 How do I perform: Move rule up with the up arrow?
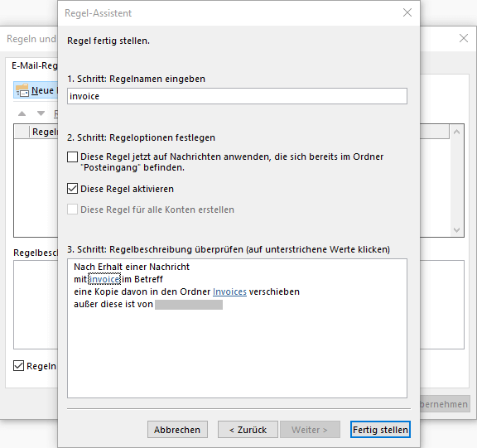(x=22, y=113)
